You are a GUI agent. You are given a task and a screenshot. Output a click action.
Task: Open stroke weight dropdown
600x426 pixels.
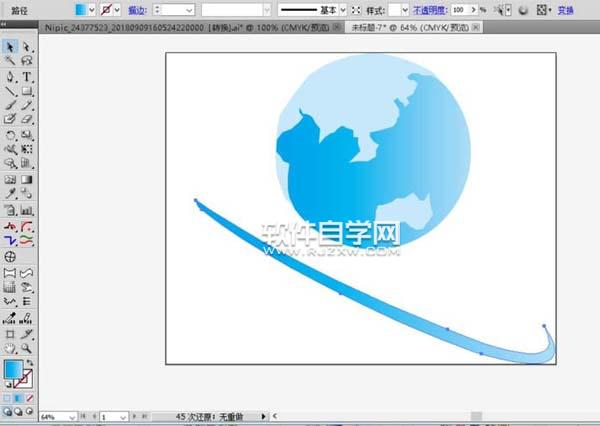point(189,10)
